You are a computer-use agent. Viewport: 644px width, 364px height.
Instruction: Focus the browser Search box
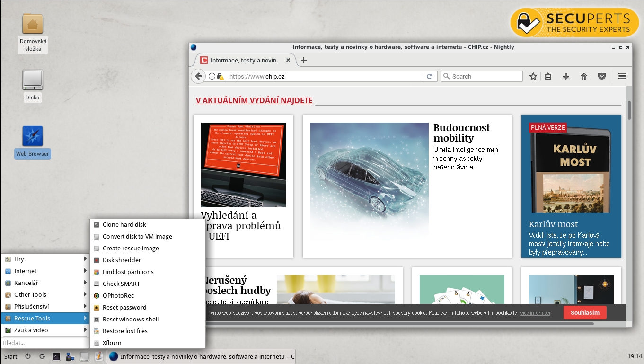(482, 76)
